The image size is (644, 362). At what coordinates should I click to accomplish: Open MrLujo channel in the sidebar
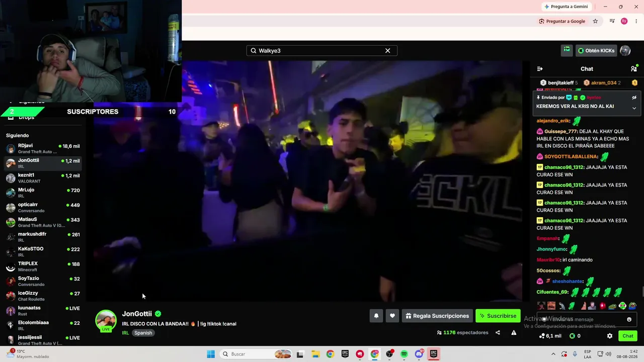pos(43,193)
